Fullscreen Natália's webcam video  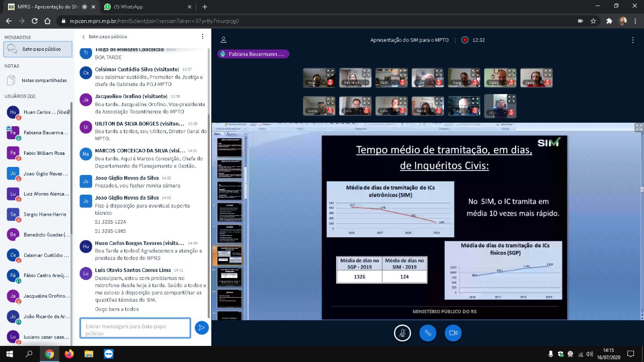pyautogui.click(x=439, y=101)
